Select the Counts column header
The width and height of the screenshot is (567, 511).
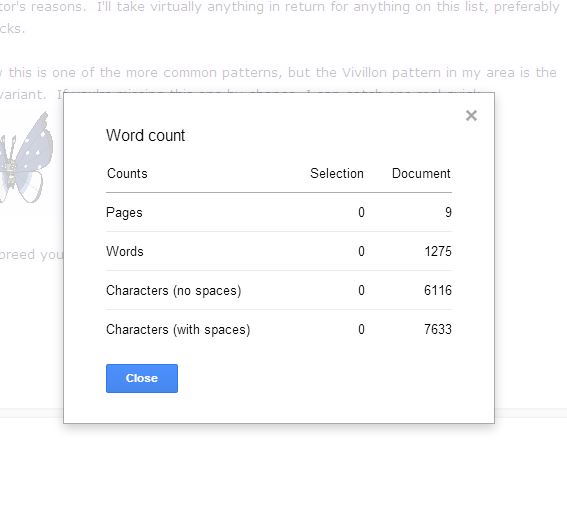127,174
